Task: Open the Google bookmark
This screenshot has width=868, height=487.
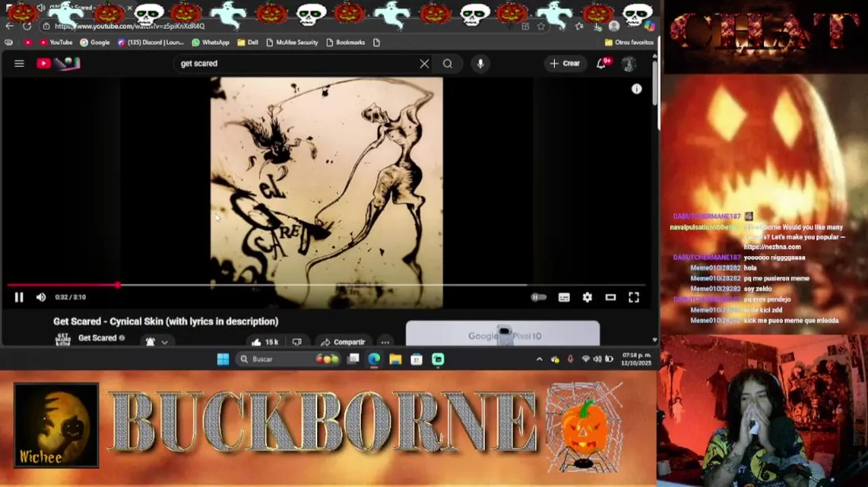Action: [95, 42]
